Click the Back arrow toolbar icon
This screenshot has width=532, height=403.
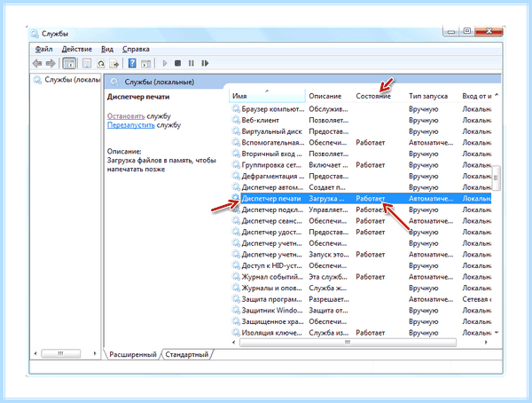pyautogui.click(x=37, y=63)
